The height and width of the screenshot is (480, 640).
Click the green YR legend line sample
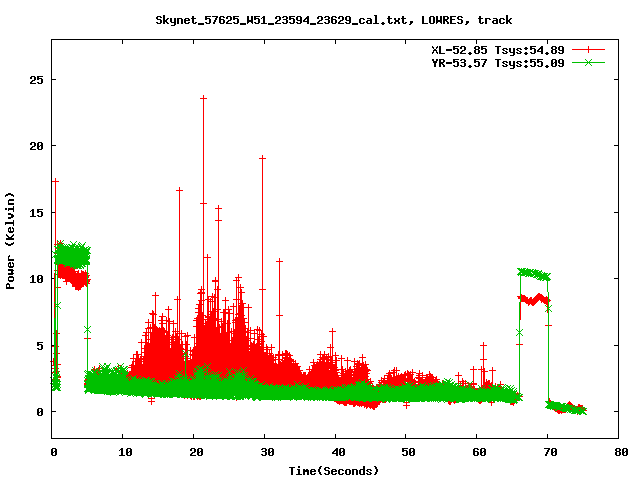(588, 63)
